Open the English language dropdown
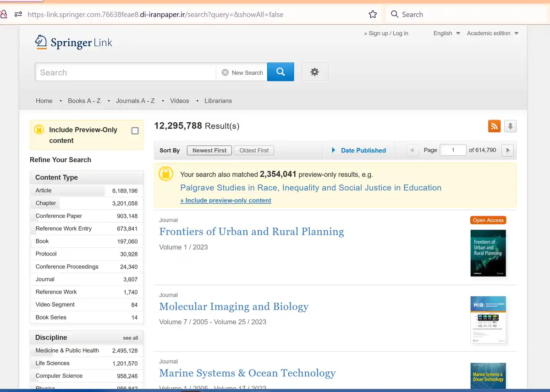The image size is (550, 392). coord(446,33)
